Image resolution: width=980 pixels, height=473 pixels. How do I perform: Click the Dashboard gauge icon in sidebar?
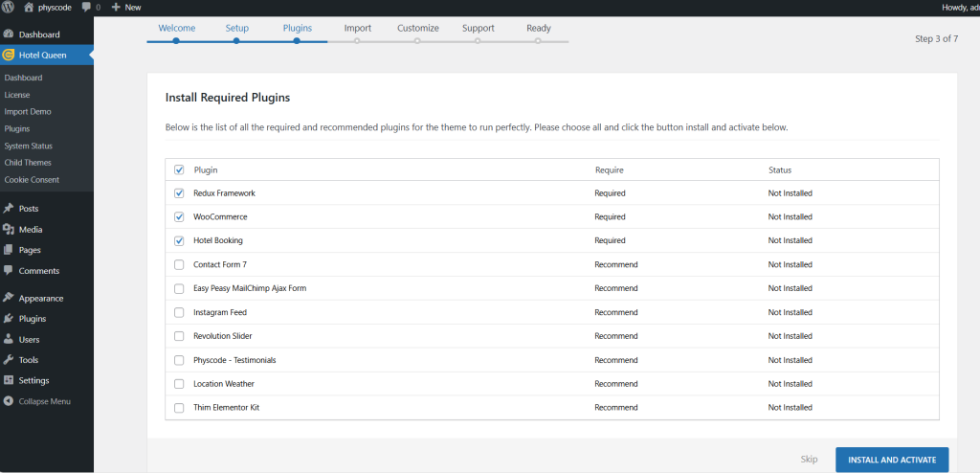click(9, 34)
